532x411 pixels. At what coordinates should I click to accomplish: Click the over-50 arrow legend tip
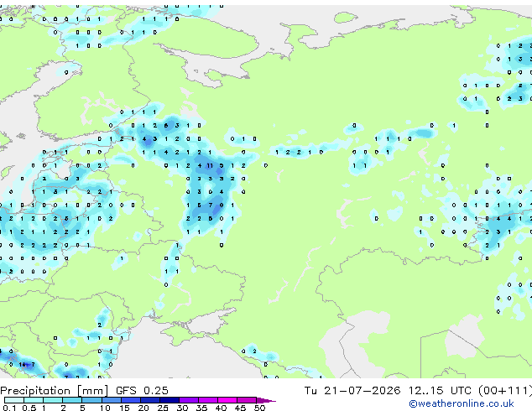tap(266, 400)
